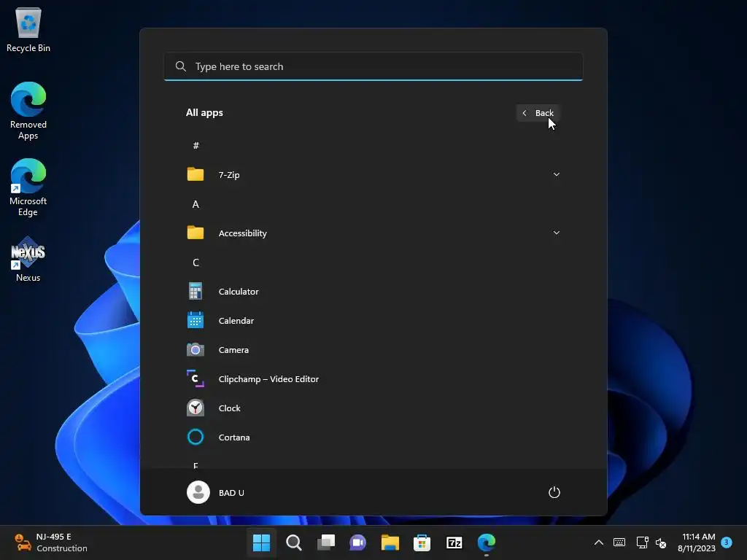
Task: Open the muted volume tray icon
Action: tap(661, 542)
